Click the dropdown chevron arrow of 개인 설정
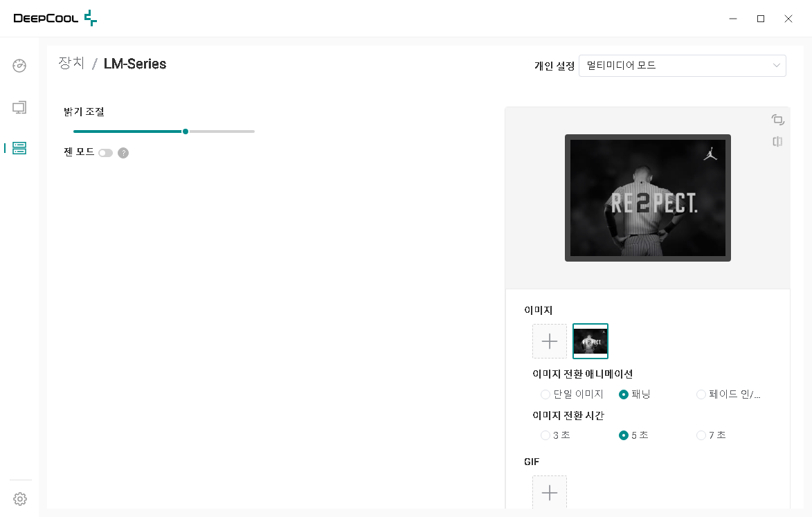This screenshot has height=517, width=812. click(x=776, y=66)
